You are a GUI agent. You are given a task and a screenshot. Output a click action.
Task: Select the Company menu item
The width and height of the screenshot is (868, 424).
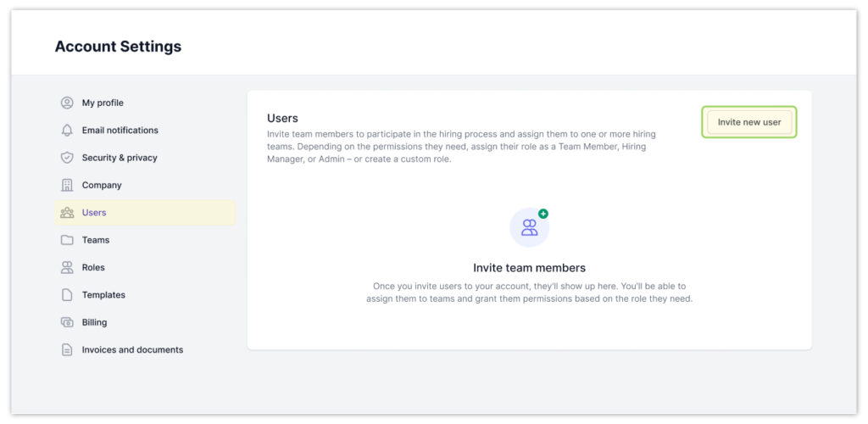pos(102,185)
